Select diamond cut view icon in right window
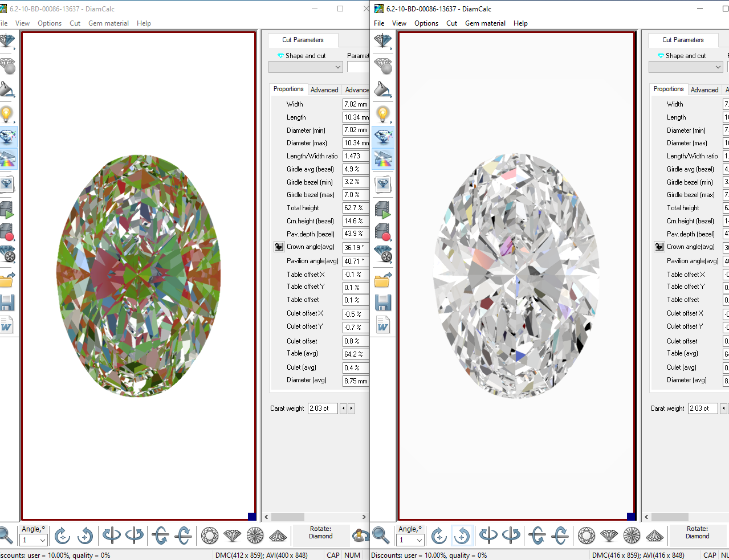This screenshot has height=560, width=729. click(382, 42)
